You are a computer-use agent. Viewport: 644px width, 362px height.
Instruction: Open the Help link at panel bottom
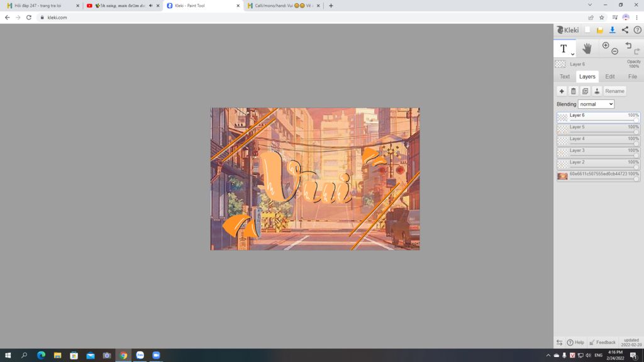coord(576,343)
